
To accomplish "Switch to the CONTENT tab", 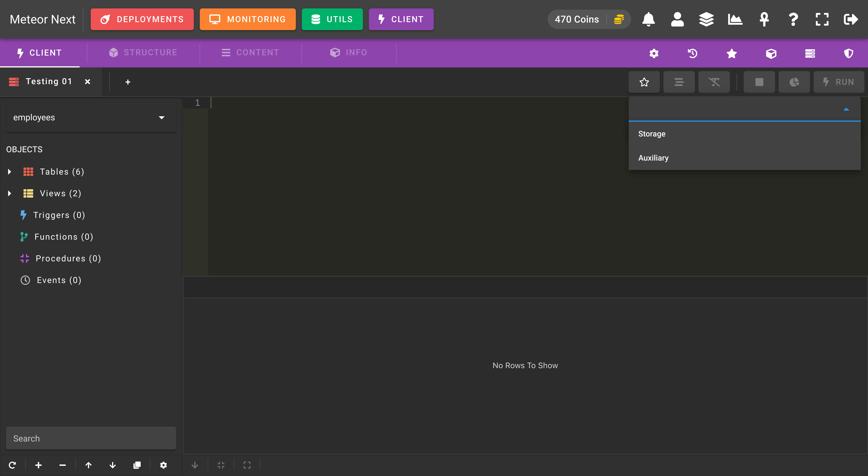I will [250, 53].
